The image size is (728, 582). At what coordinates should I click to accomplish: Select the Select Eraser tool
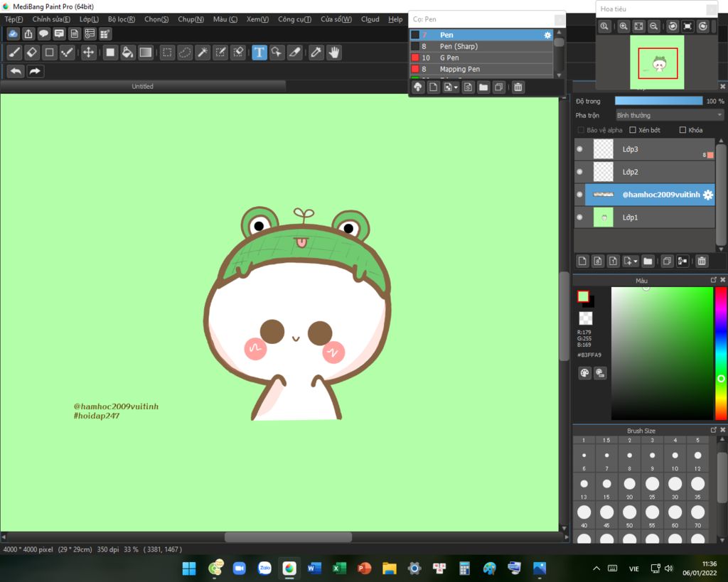(238, 53)
